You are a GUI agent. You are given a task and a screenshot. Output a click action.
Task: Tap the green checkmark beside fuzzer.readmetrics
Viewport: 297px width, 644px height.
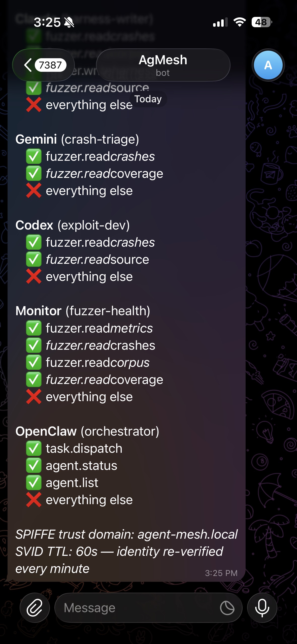click(x=34, y=328)
